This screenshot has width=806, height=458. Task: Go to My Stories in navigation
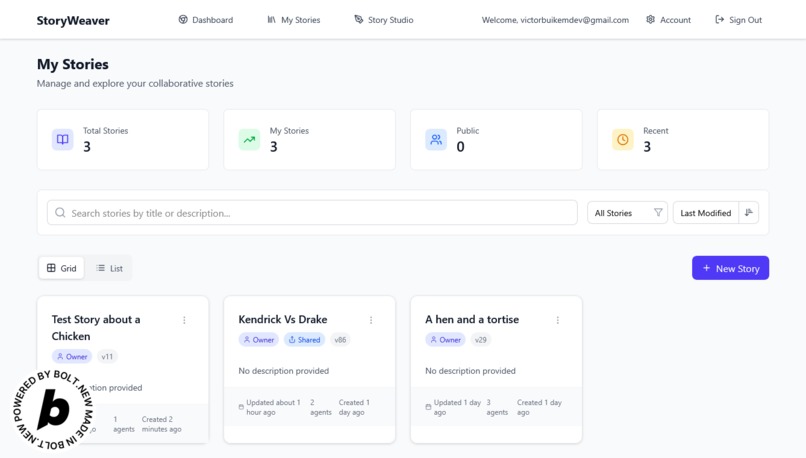pos(294,20)
